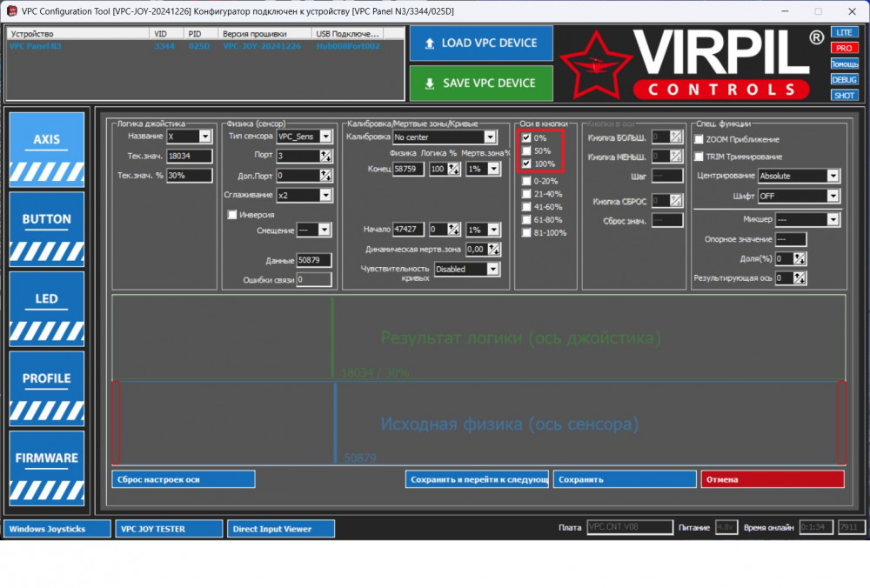
Task: Click the Кнопка БОЛЬШ. stepper icon
Action: click(676, 137)
